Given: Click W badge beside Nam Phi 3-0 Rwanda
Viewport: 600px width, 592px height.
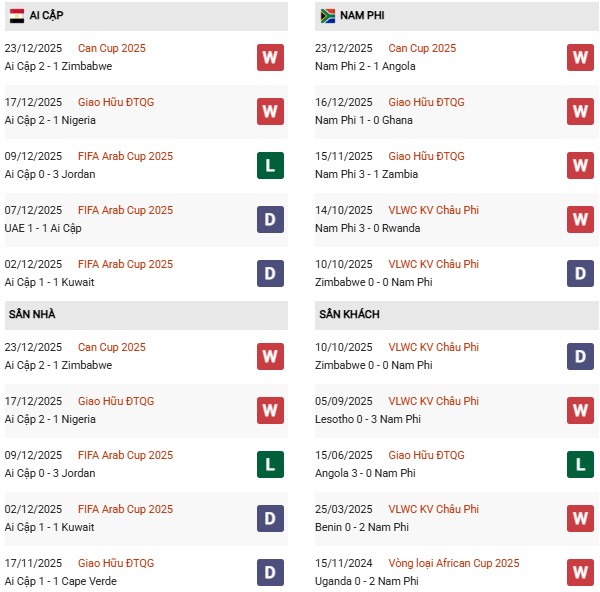Looking at the screenshot, I should pos(580,219).
